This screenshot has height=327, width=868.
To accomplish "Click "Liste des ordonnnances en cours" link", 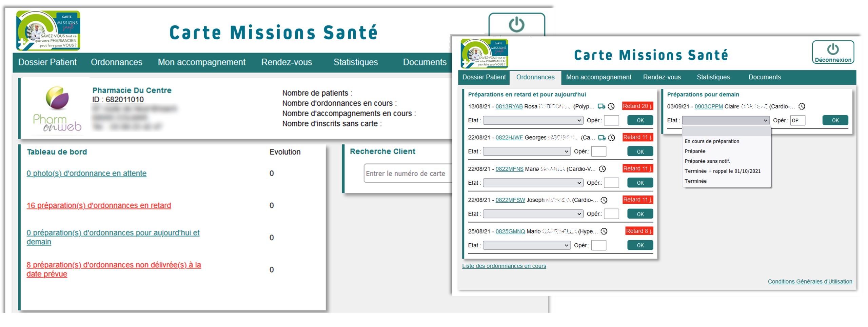I will point(504,266).
